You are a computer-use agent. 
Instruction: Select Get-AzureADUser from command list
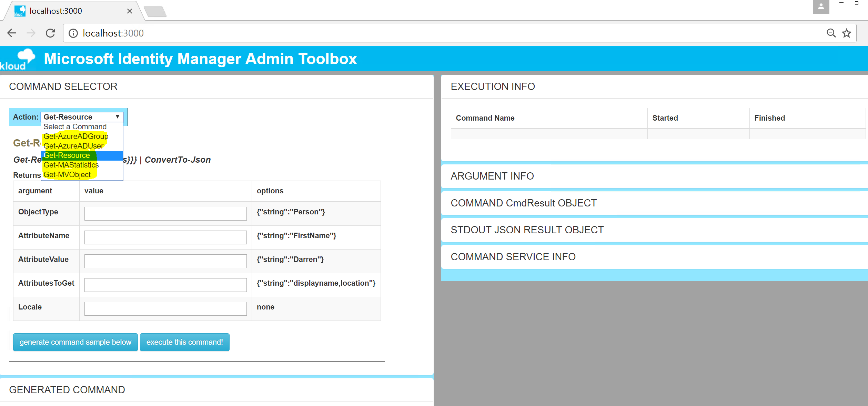click(x=73, y=146)
